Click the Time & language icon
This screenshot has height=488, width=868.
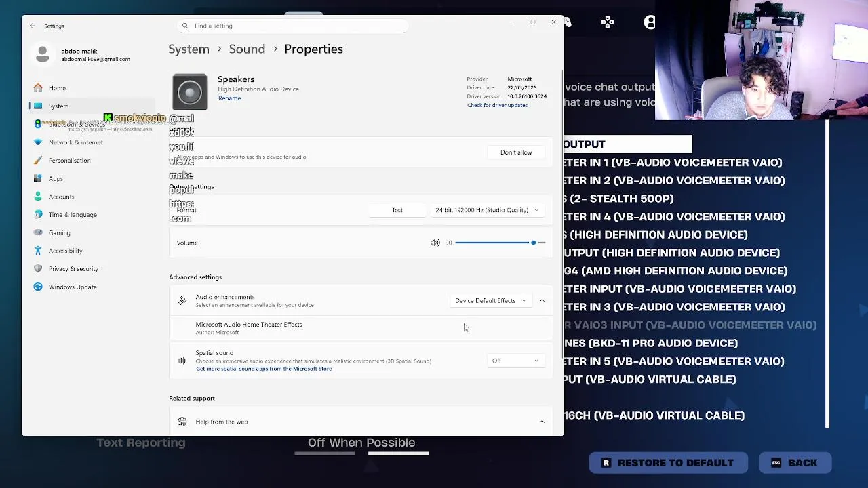[38, 215]
